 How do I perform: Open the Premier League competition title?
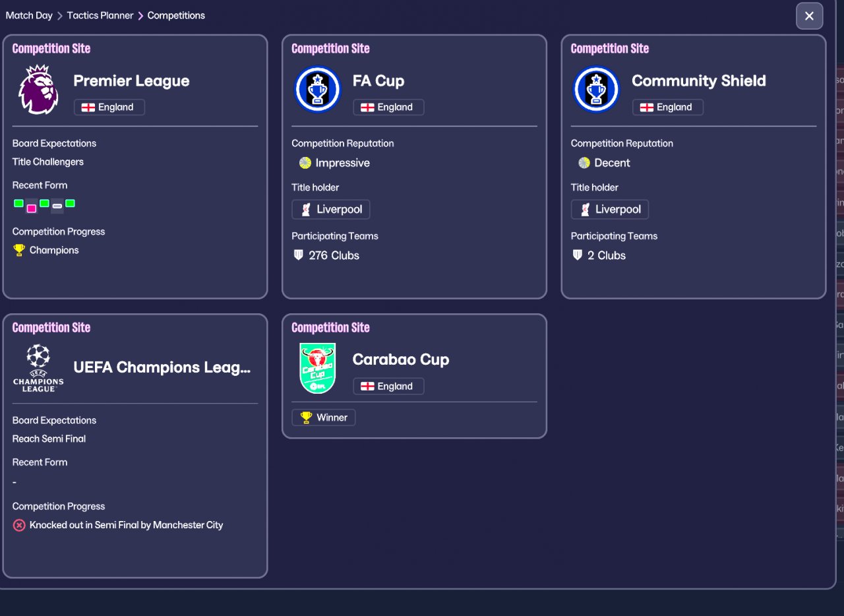click(131, 81)
